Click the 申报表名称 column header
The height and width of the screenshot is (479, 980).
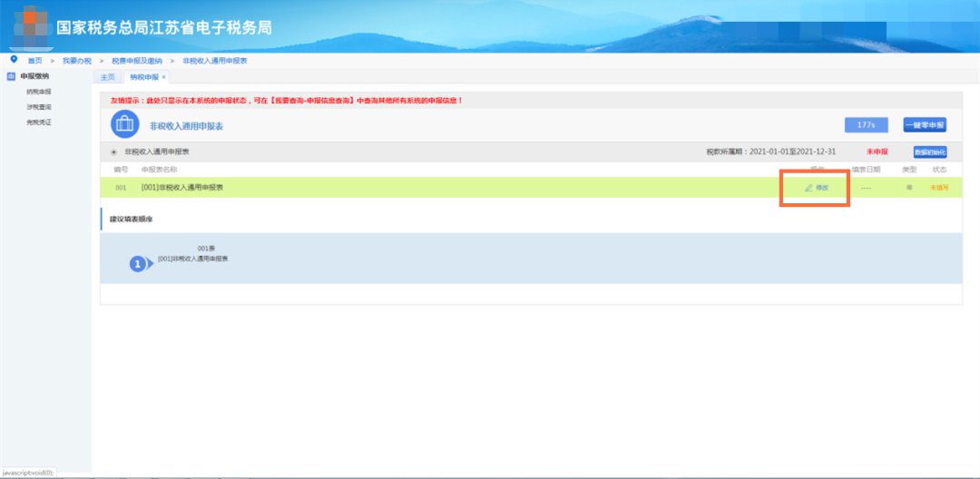(x=160, y=170)
